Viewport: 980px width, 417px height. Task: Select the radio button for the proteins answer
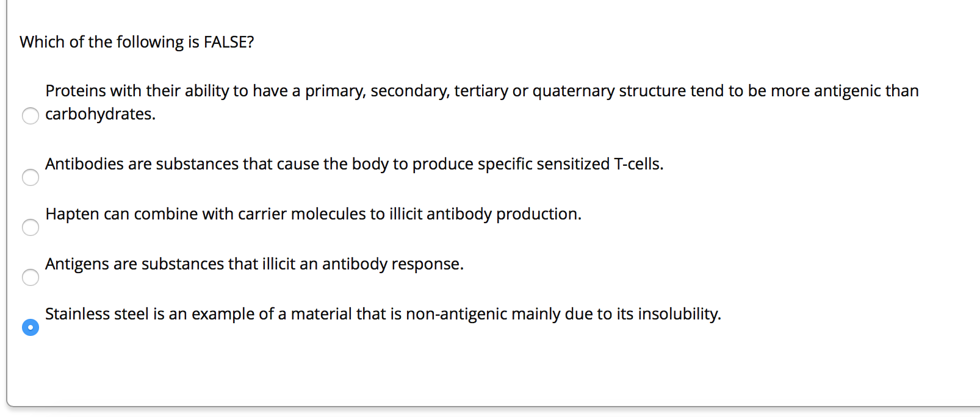[31, 115]
